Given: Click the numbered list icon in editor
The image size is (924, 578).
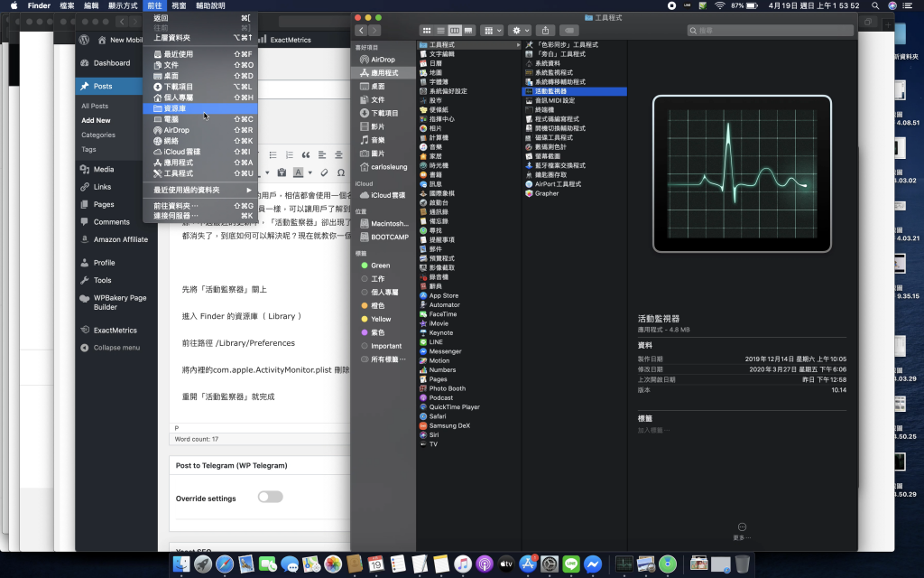Looking at the screenshot, I should pyautogui.click(x=289, y=155).
